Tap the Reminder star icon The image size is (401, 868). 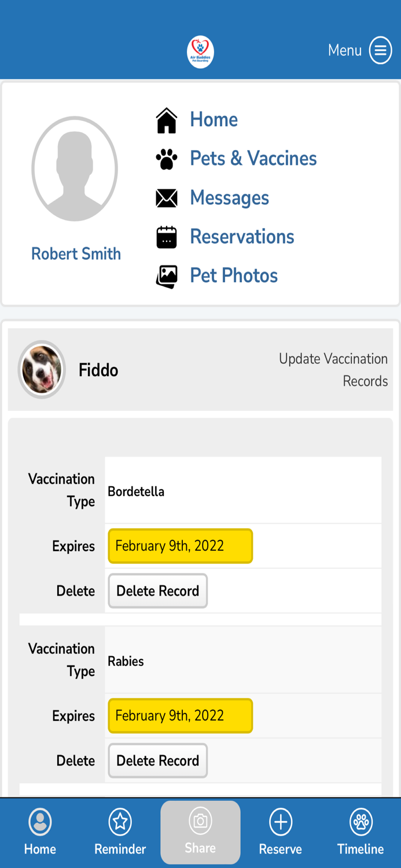click(x=120, y=822)
